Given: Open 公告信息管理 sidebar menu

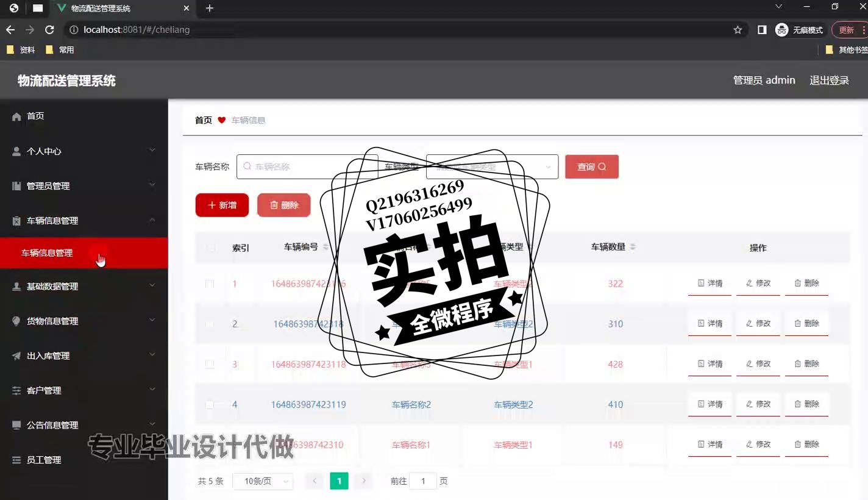Looking at the screenshot, I should 84,425.
